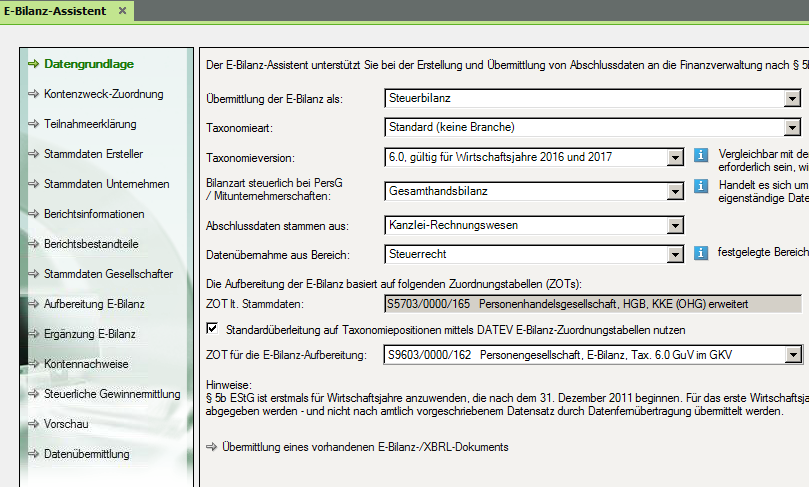Viewport: 809px width, 487px height.
Task: Click the Steuerrecht combo field
Action: (534, 254)
